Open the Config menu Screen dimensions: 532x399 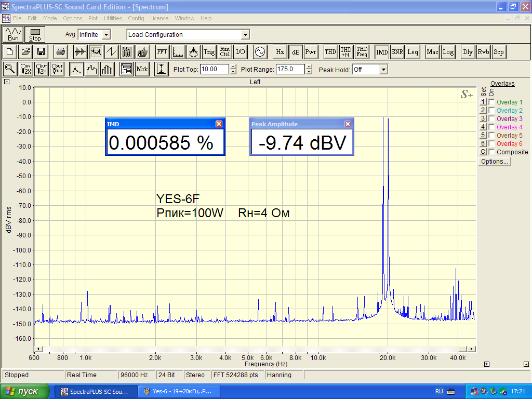click(x=136, y=18)
